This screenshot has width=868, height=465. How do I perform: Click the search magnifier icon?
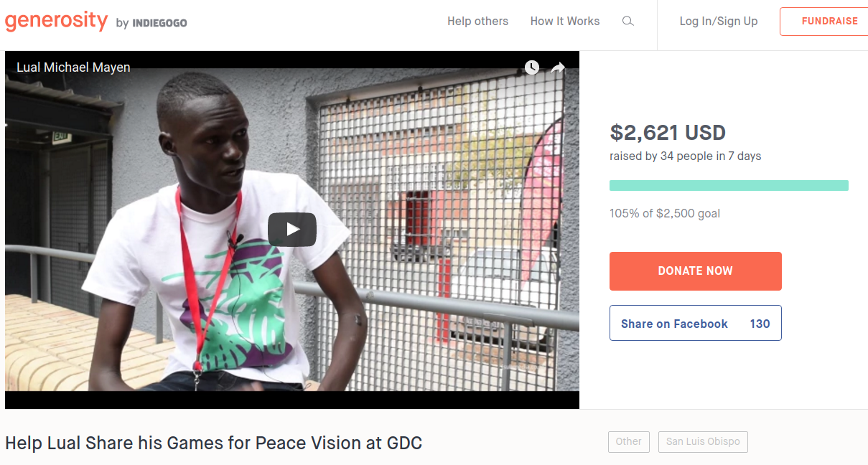(x=628, y=22)
